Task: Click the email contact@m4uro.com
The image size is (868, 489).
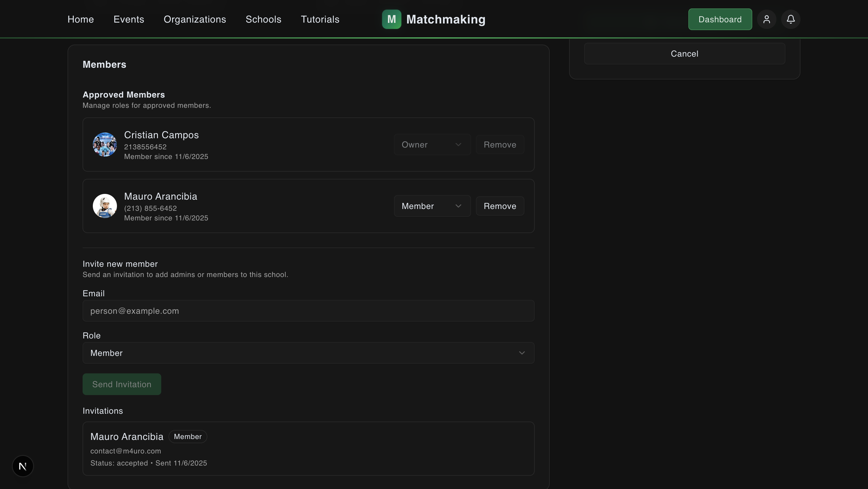Action: (x=126, y=451)
